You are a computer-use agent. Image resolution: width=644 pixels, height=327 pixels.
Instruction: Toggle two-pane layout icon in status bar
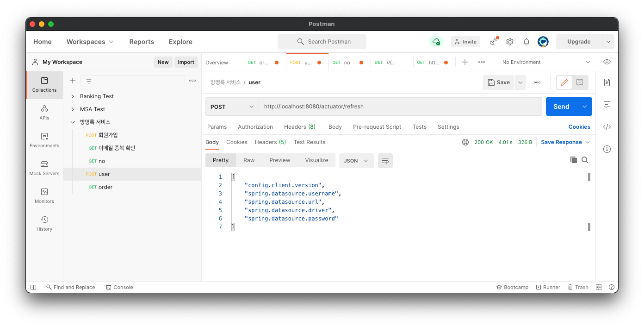(599, 287)
